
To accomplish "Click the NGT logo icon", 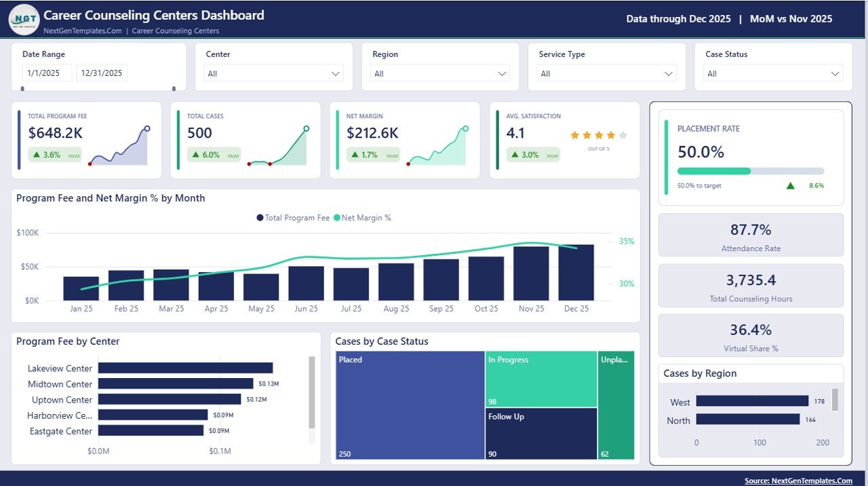I will click(24, 20).
